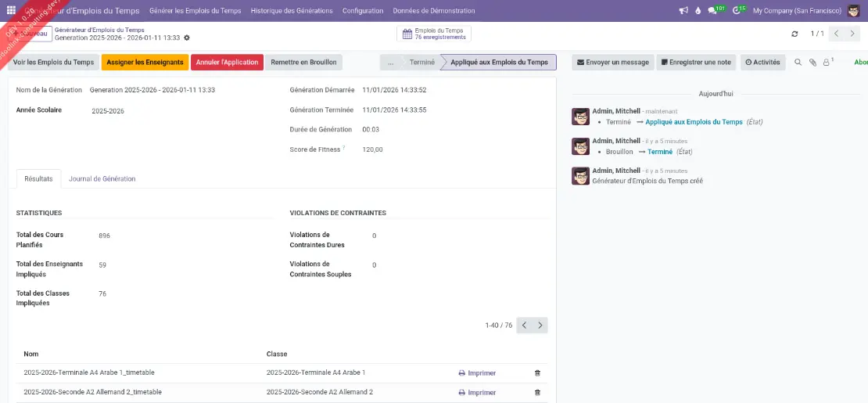Click the Assigner les Enseignants button
This screenshot has width=868, height=403.
(145, 62)
